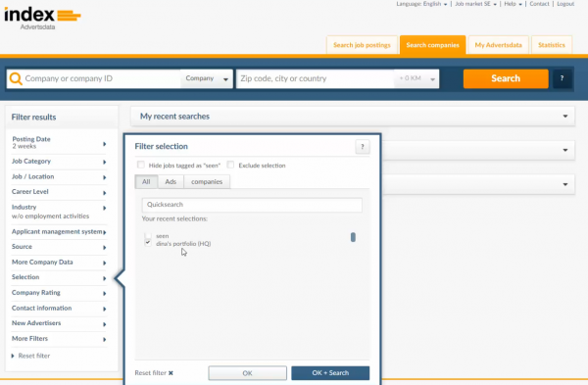Click arrow icon next to Job Category
The width and height of the screenshot is (588, 385).
[105, 162]
